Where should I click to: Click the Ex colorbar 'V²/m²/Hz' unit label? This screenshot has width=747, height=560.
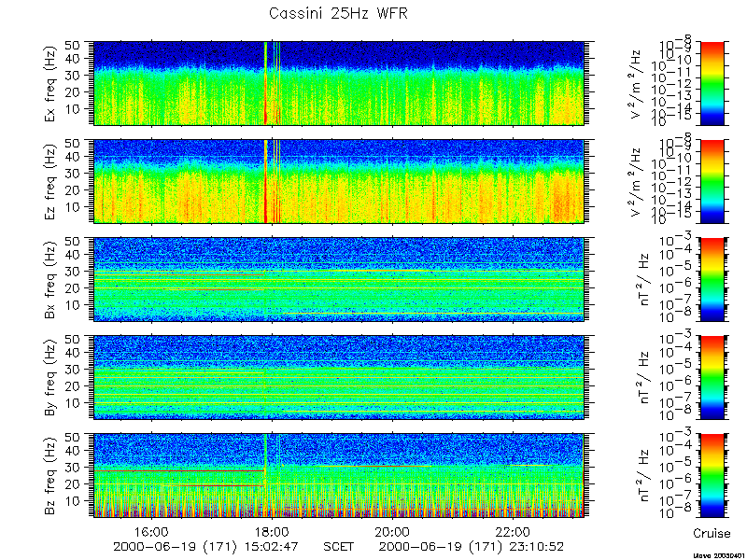[638, 84]
